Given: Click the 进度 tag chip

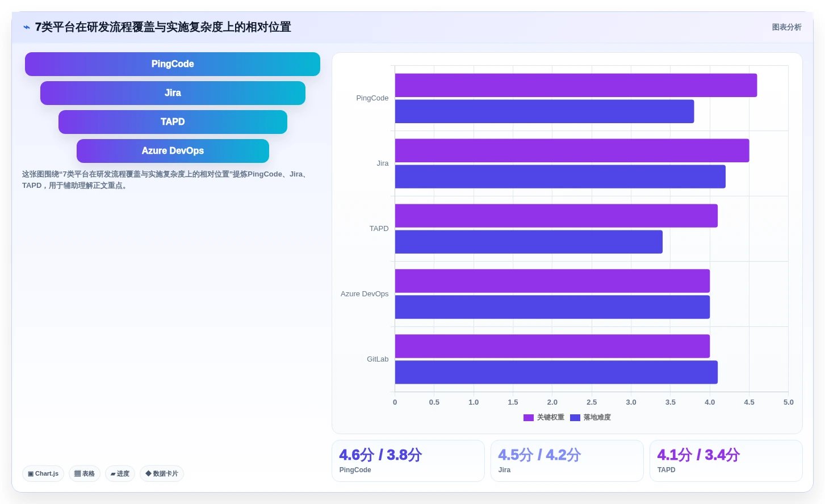Looking at the screenshot, I should [120, 473].
